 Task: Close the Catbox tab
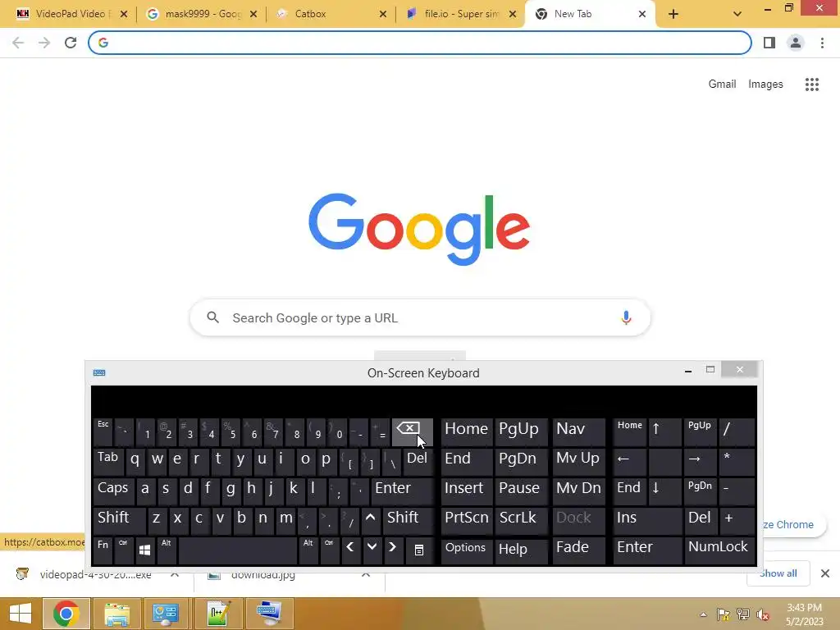coord(383,14)
